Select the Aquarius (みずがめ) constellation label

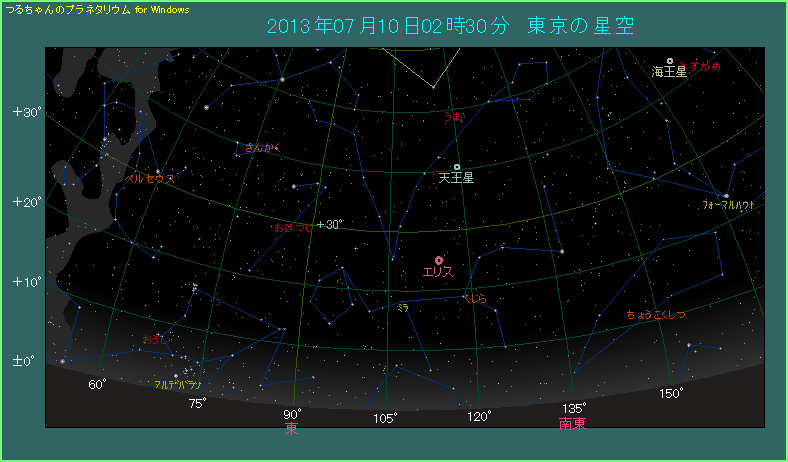699,66
